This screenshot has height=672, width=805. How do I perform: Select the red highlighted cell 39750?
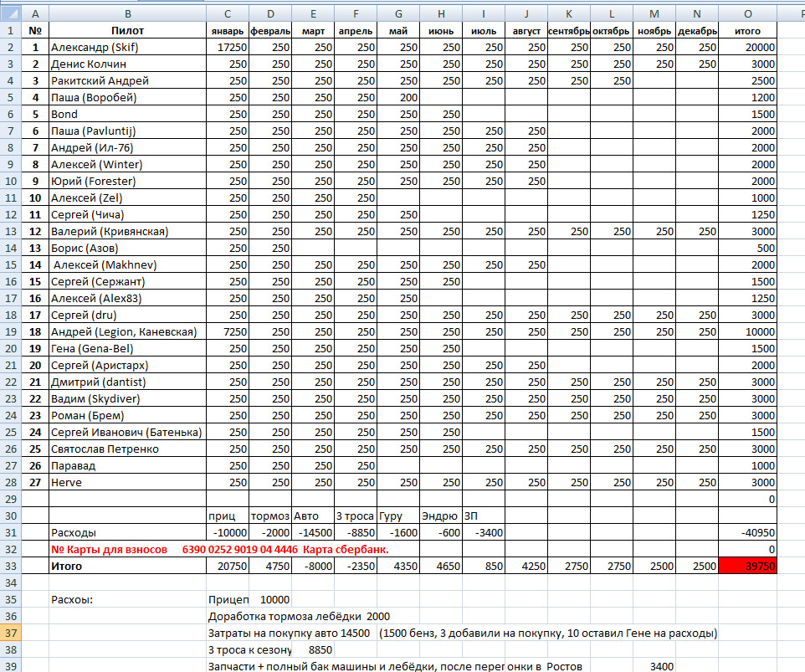tap(747, 566)
